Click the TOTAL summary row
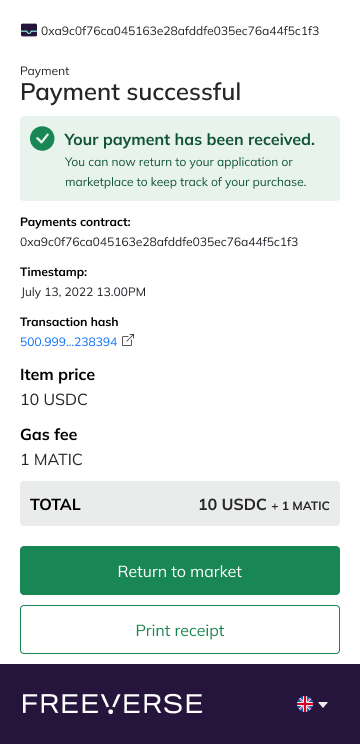The height and width of the screenshot is (744, 360). (180, 503)
